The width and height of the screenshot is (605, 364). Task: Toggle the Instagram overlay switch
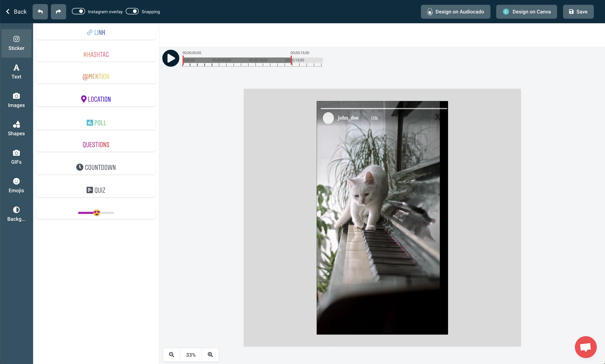point(78,11)
